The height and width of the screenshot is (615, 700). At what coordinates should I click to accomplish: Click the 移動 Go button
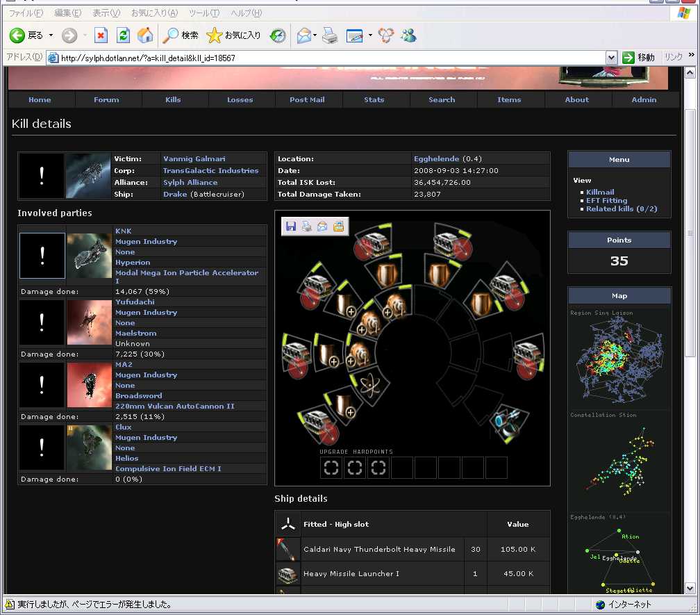[x=638, y=57]
